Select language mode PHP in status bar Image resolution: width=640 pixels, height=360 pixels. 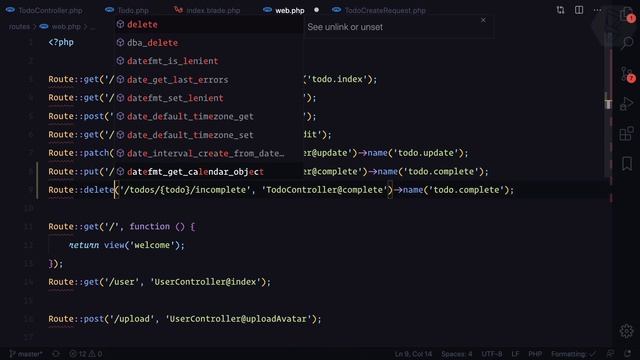(x=535, y=354)
